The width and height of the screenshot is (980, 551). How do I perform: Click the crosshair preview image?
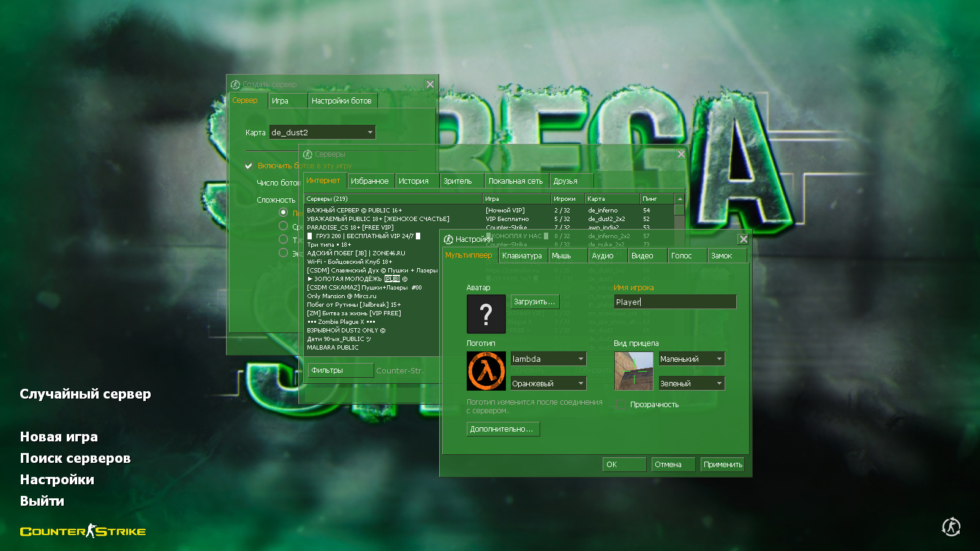tap(633, 371)
